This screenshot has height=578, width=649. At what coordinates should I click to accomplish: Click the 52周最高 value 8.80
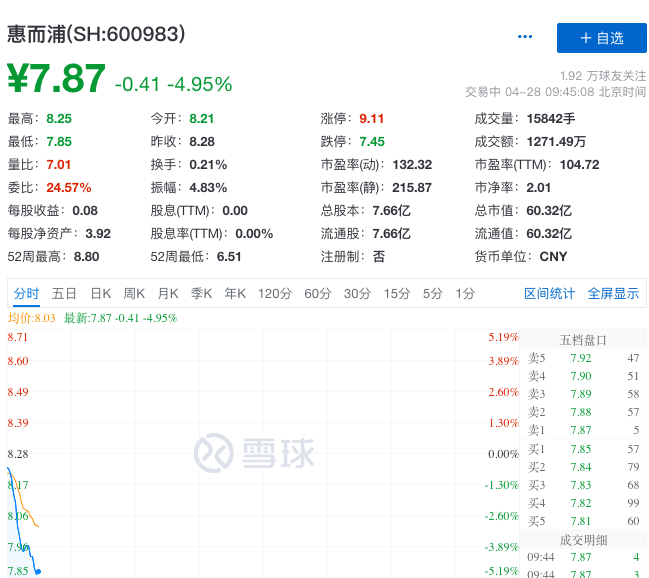tap(87, 257)
